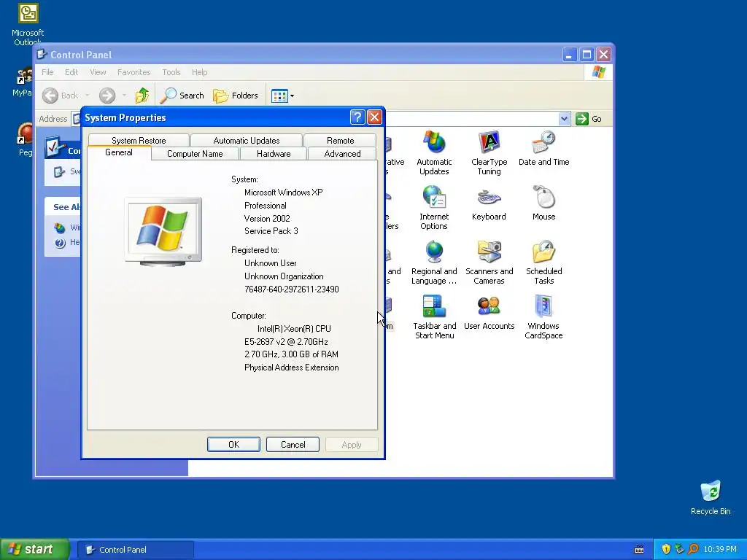The image size is (747, 560).
Task: Open Internet Options icon
Action: [x=434, y=207]
